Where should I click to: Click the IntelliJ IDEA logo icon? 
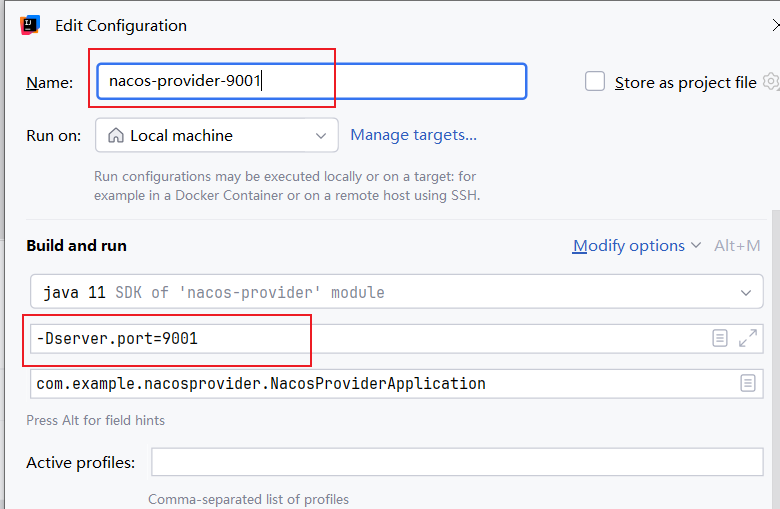pyautogui.click(x=30, y=25)
